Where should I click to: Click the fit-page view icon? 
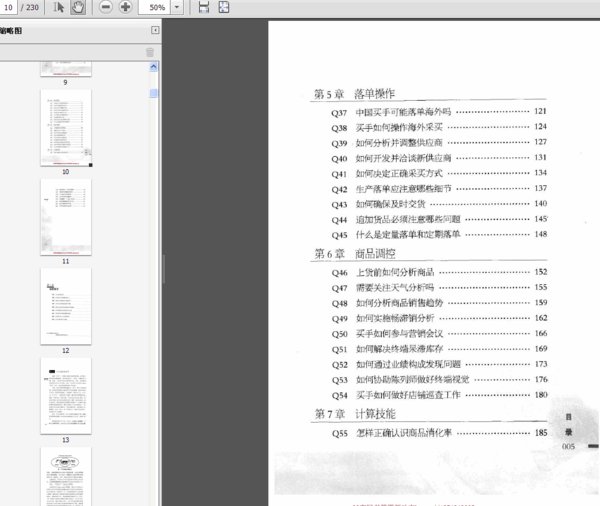(224, 7)
